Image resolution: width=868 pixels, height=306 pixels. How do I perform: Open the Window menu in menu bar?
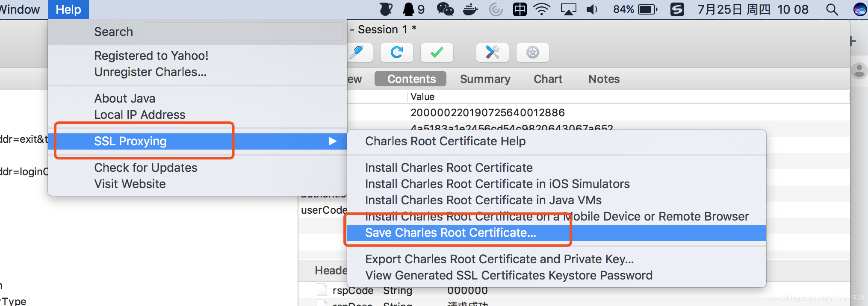click(x=20, y=9)
